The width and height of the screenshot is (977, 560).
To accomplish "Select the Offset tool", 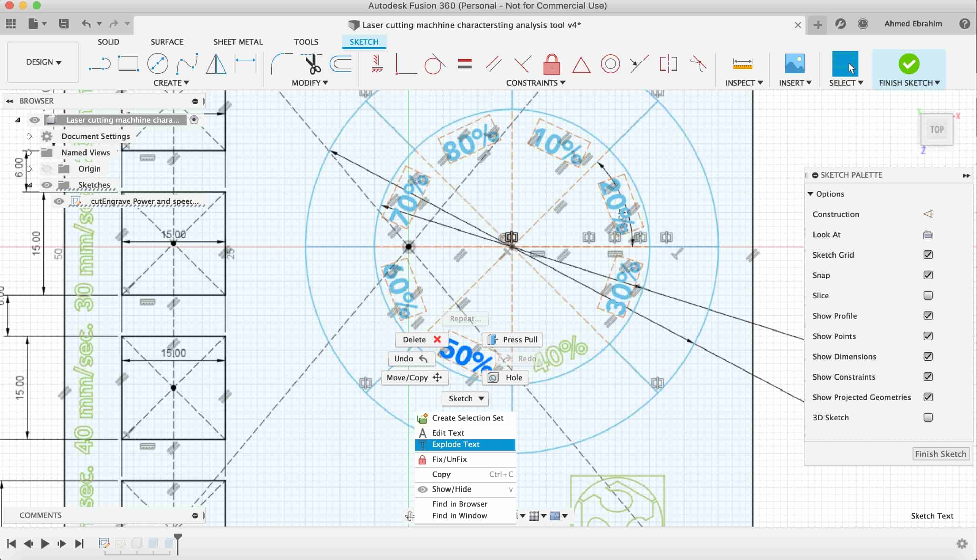I will click(x=341, y=64).
